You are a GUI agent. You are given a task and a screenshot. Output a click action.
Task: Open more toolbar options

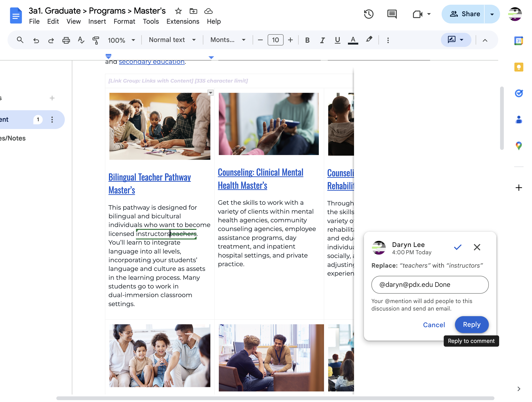pos(388,40)
